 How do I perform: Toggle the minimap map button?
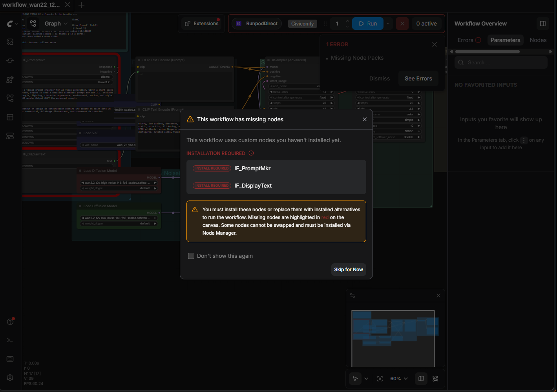click(421, 379)
